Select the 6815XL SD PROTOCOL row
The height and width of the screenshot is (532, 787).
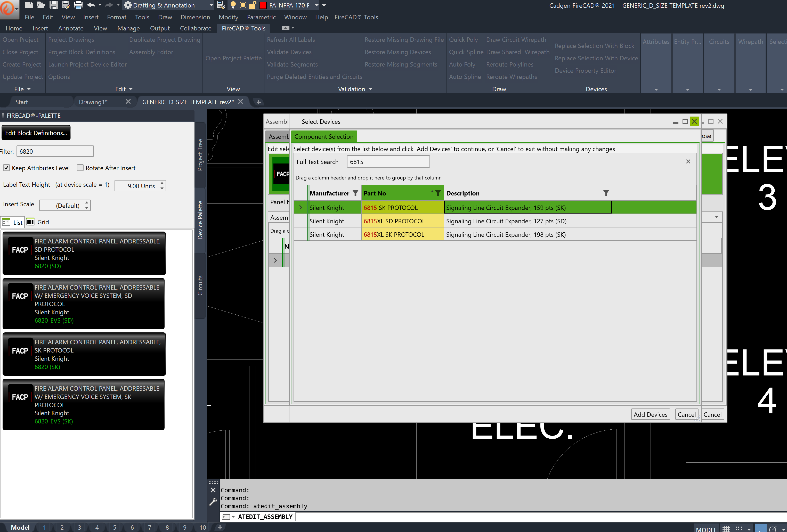(x=494, y=221)
